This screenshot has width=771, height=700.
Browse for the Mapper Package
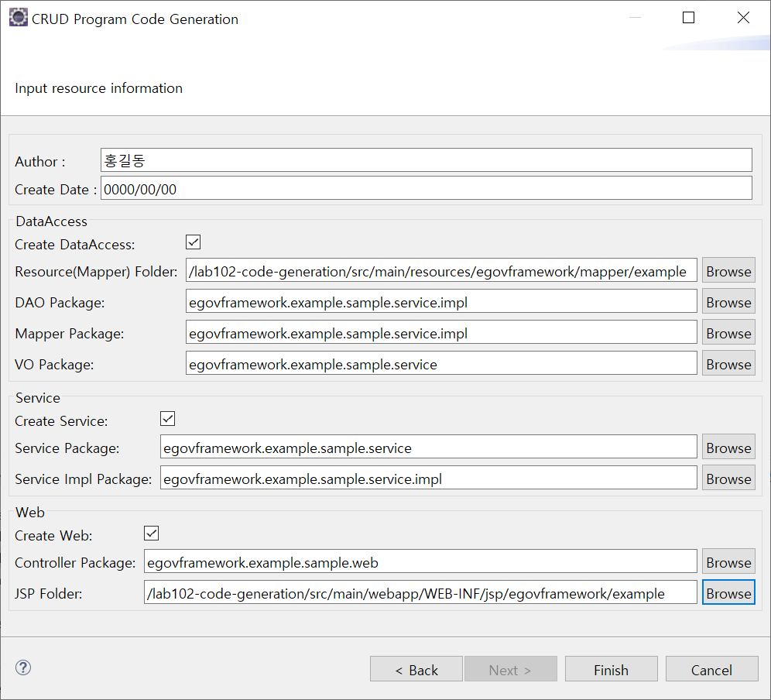728,333
